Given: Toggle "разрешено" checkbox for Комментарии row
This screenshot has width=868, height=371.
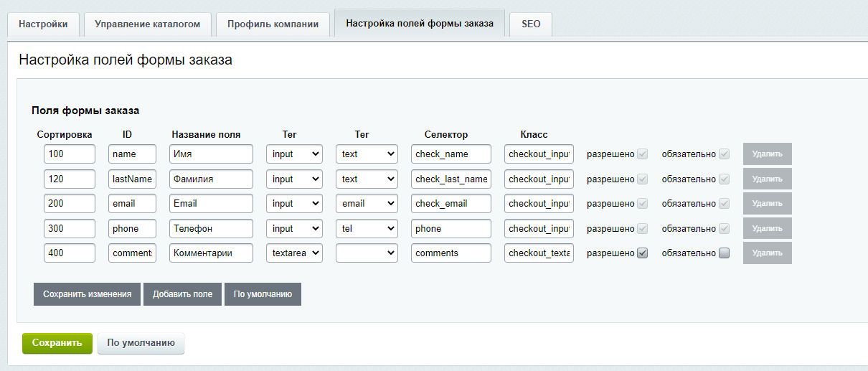Looking at the screenshot, I should (x=642, y=253).
